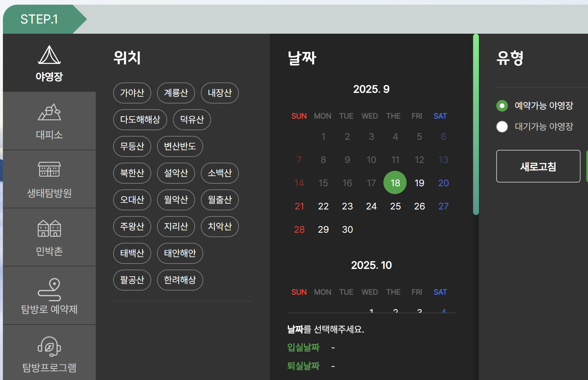Select highlighted date 18 in calendar

395,183
